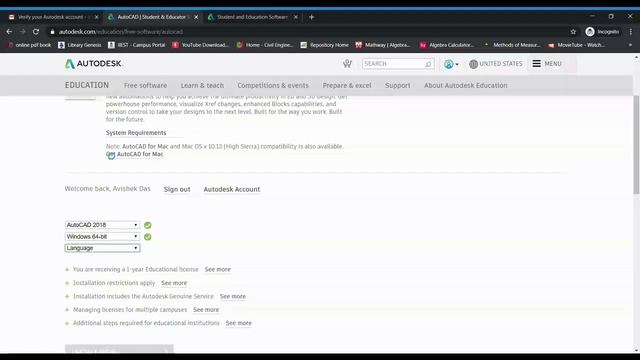Reload the current page
Screen dimensions: 640x360
click(36, 31)
